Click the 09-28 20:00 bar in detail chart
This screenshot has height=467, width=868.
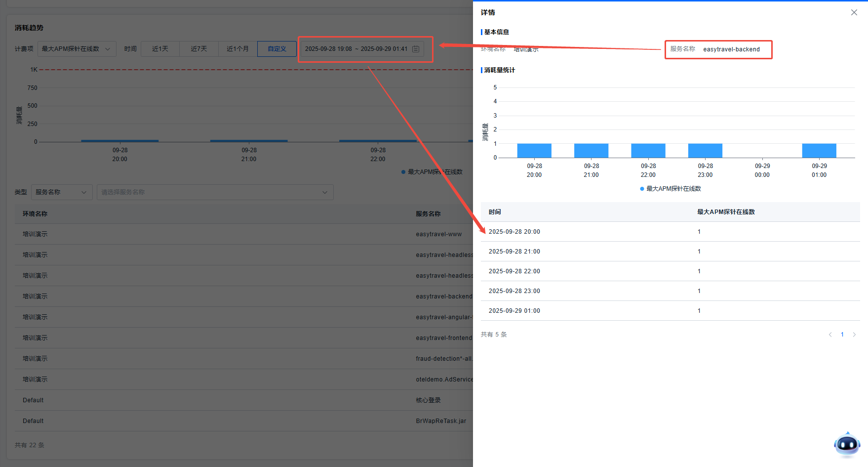tap(534, 151)
